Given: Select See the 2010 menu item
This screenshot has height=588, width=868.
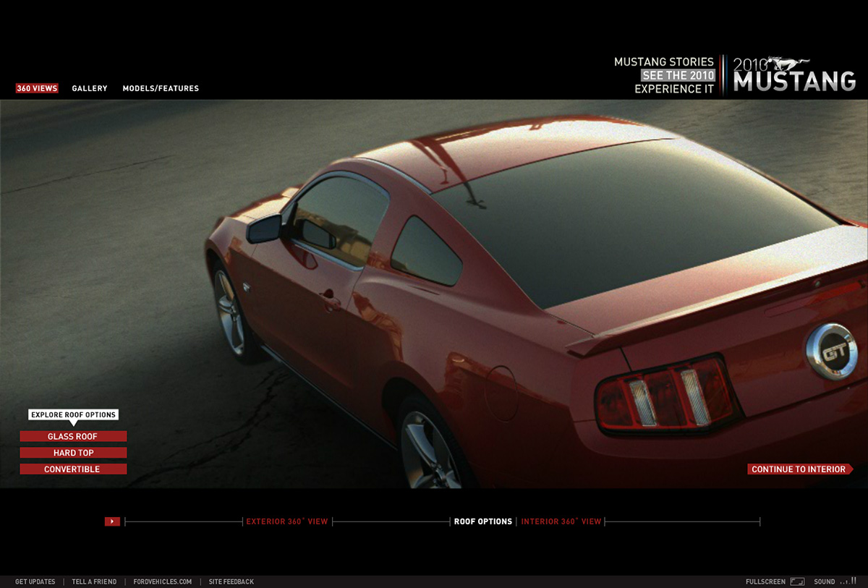Looking at the screenshot, I should click(678, 75).
